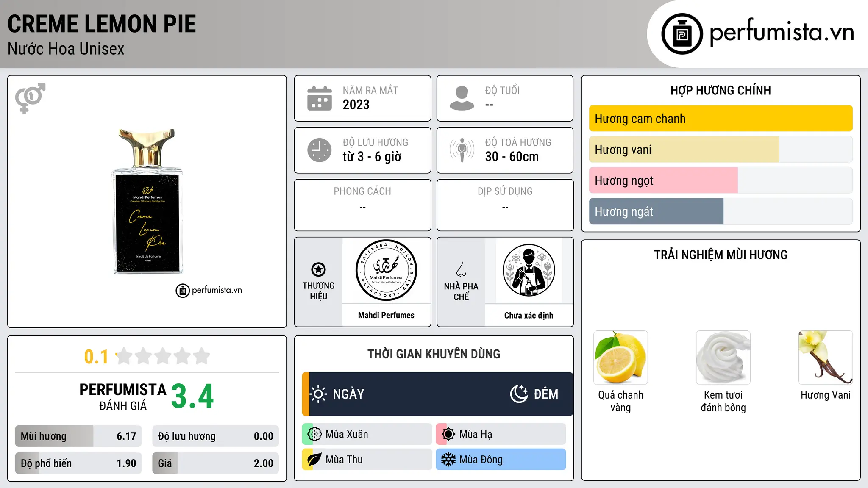This screenshot has width=868, height=488.
Task: Select the Quả chanh vàng lemon image
Action: pos(620,358)
